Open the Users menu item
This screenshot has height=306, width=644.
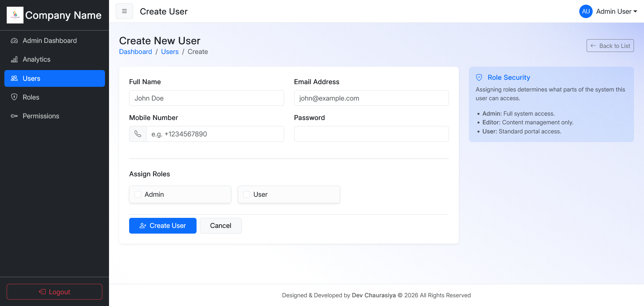(55, 78)
